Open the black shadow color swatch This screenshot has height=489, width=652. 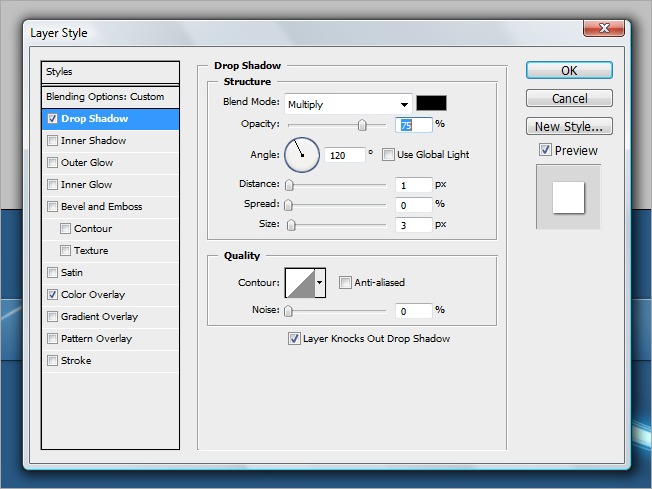pos(432,103)
